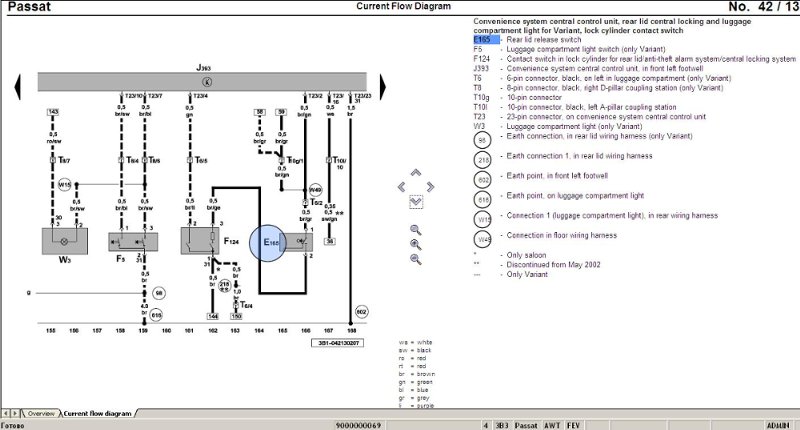Click the bottom magnifier zoom-out icon
Image resolution: width=800 pixels, height=430 pixels.
point(416,260)
